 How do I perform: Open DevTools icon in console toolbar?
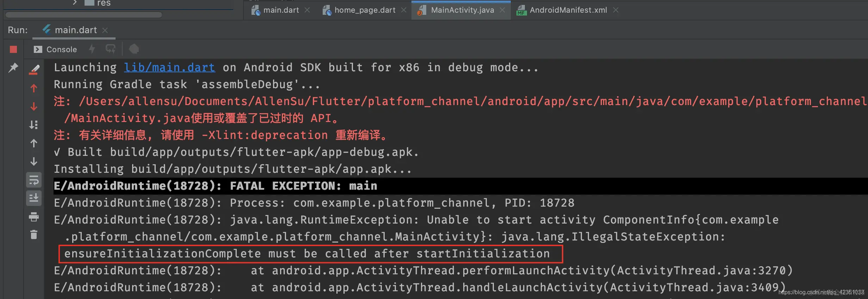(x=134, y=49)
